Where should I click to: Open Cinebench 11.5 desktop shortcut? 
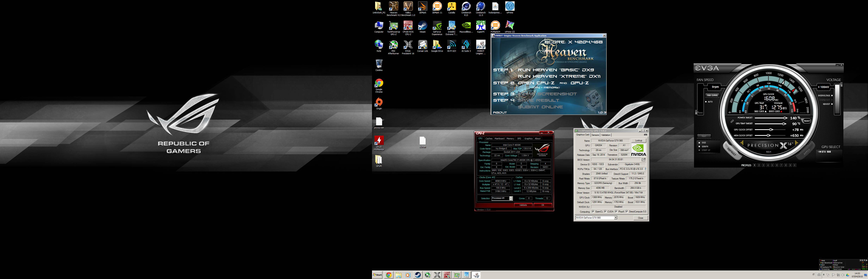(x=480, y=9)
